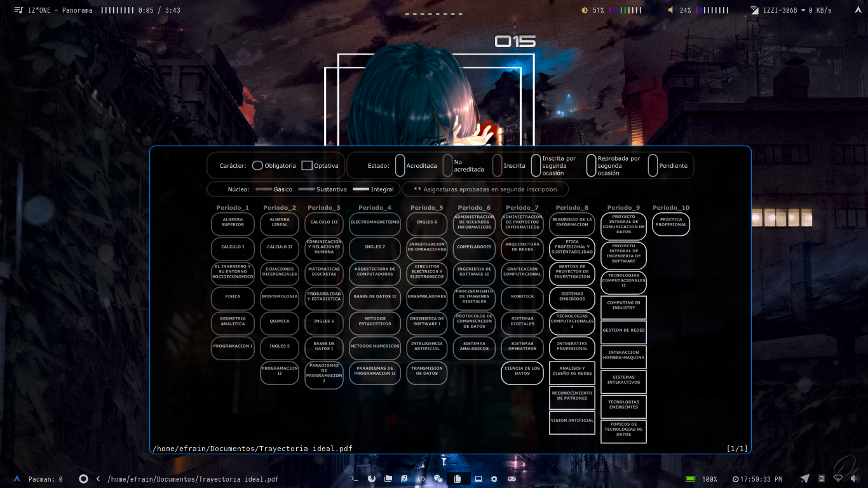Click the music progress bar in top panel

[118, 10]
